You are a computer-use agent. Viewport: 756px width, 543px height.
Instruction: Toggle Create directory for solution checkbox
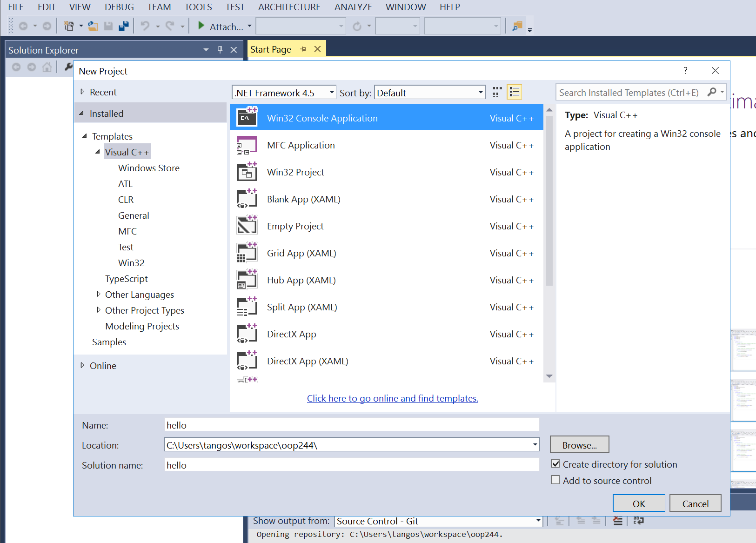[555, 463]
